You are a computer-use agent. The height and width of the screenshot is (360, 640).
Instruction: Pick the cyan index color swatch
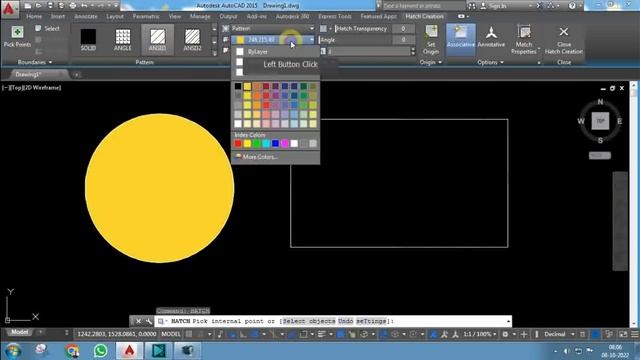pyautogui.click(x=266, y=143)
